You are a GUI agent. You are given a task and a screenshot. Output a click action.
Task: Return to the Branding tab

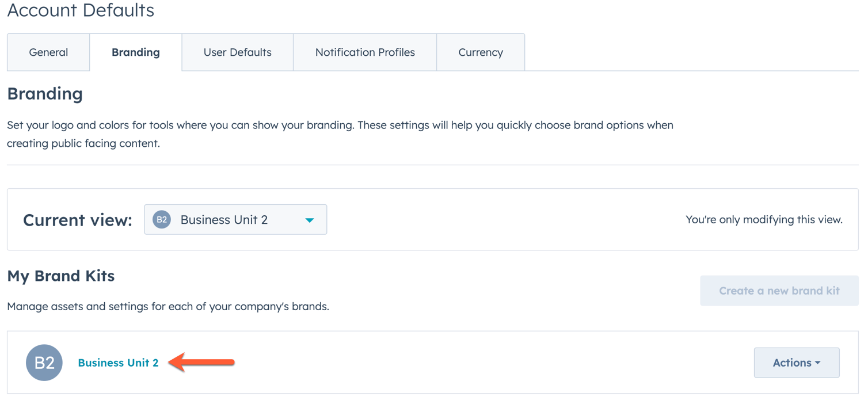[136, 52]
